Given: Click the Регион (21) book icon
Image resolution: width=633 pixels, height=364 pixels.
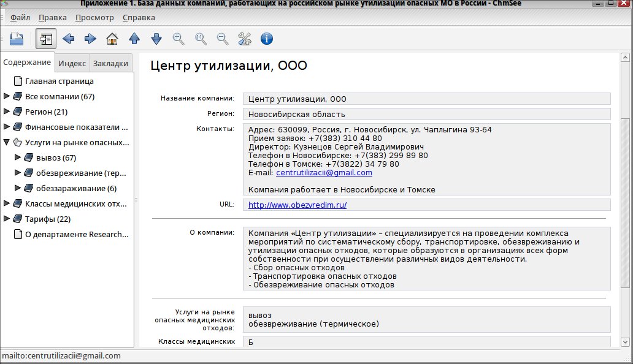Looking at the screenshot, I should [x=17, y=112].
